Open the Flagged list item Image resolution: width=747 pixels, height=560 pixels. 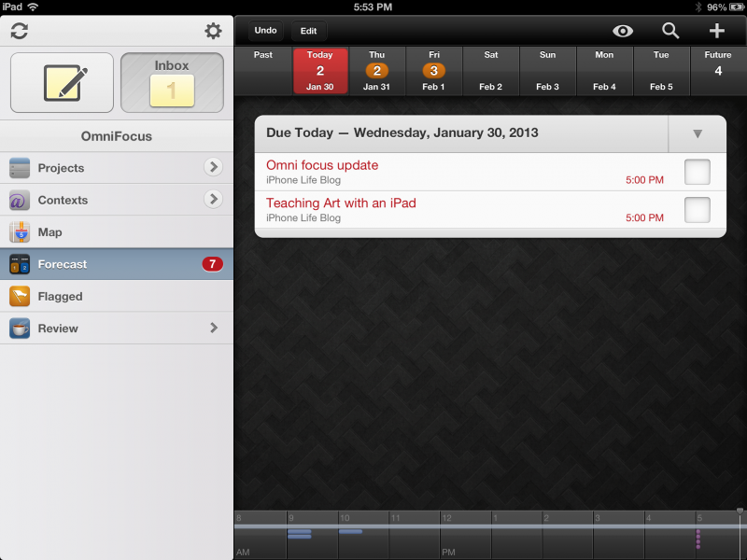coord(117,296)
